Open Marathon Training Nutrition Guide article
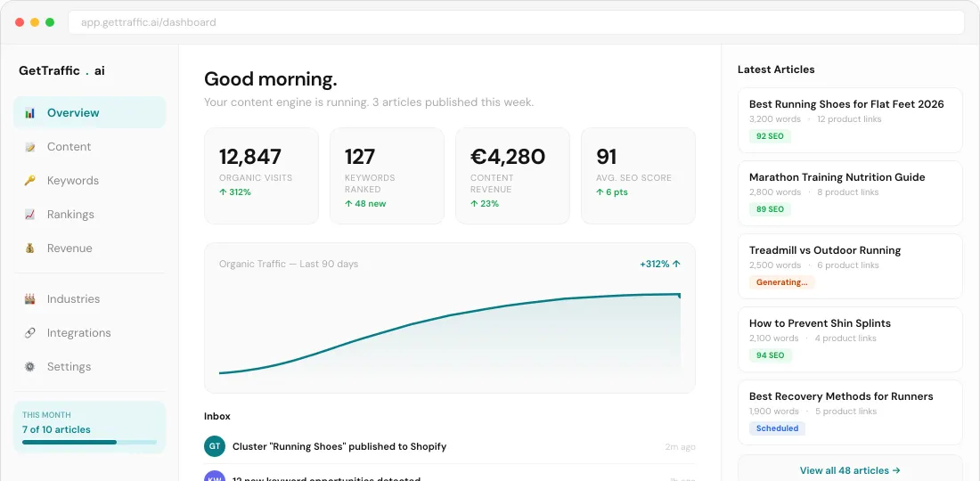The width and height of the screenshot is (980, 481). pos(850,193)
